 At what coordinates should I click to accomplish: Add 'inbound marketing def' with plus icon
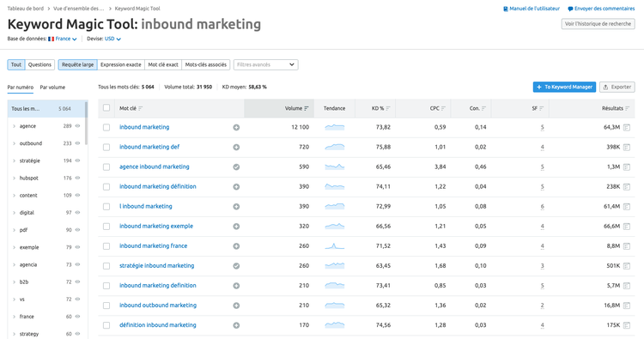click(x=236, y=148)
